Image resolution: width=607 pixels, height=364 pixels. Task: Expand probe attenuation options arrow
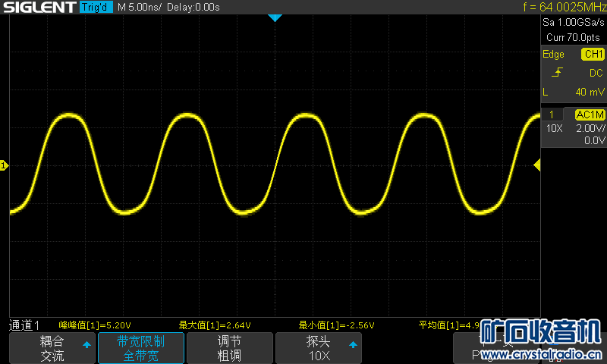coord(353,344)
